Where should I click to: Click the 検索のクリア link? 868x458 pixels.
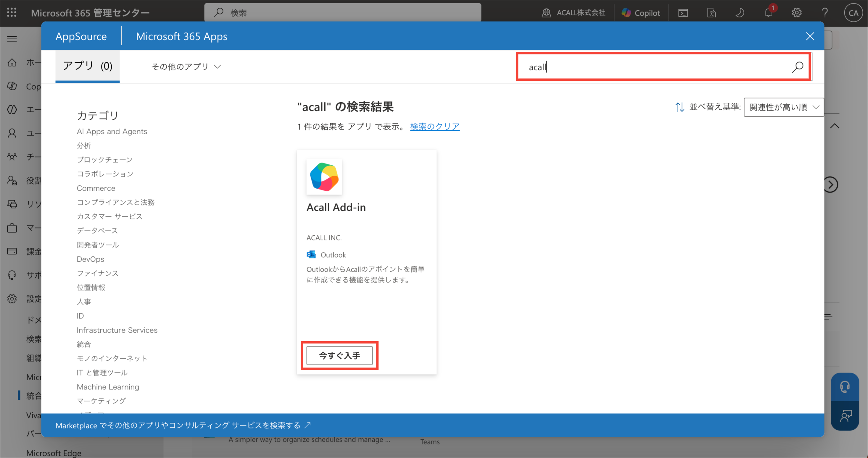[x=435, y=127]
